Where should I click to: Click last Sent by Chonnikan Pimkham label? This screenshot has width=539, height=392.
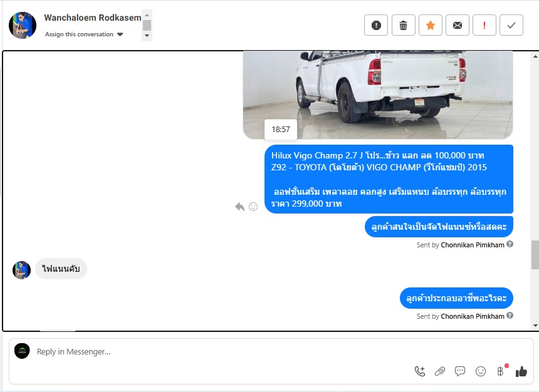point(460,316)
